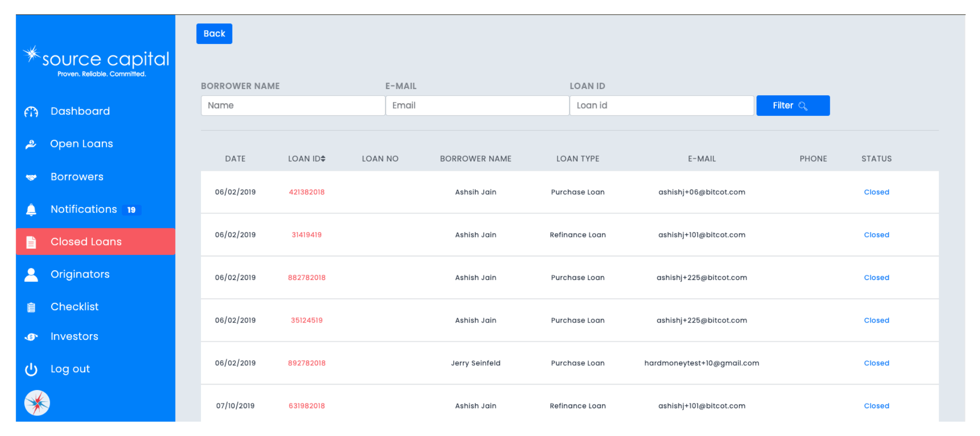
Task: Click the Borrowers handshake icon
Action: click(x=31, y=177)
